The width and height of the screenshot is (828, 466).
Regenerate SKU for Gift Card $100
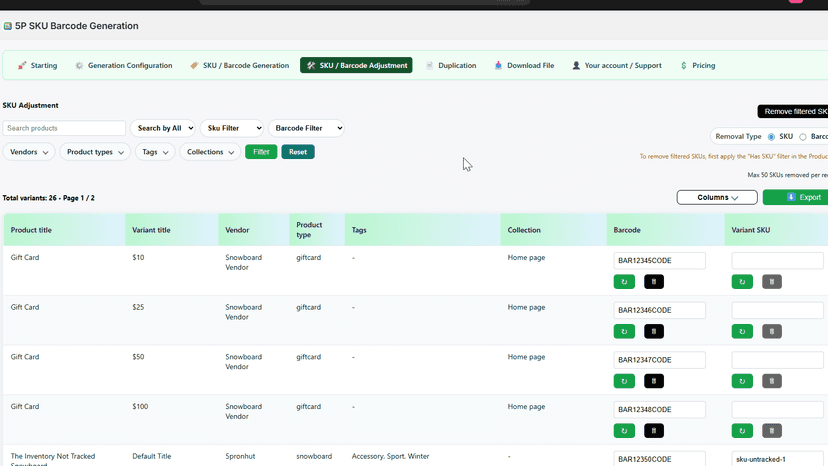[742, 431]
